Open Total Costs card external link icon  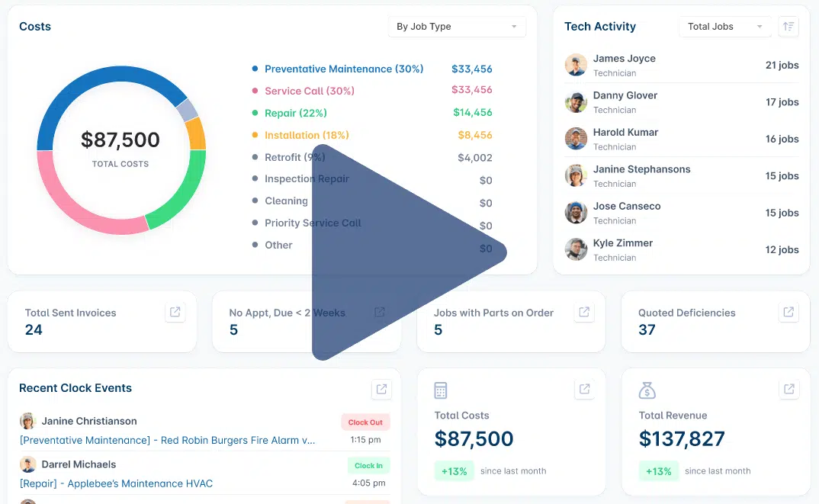pyautogui.click(x=584, y=389)
